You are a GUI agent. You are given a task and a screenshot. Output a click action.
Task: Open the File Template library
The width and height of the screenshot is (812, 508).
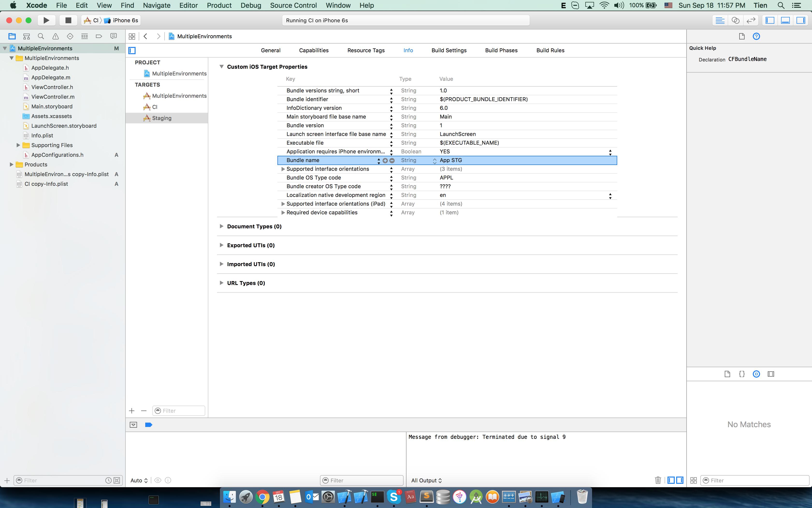(x=727, y=374)
